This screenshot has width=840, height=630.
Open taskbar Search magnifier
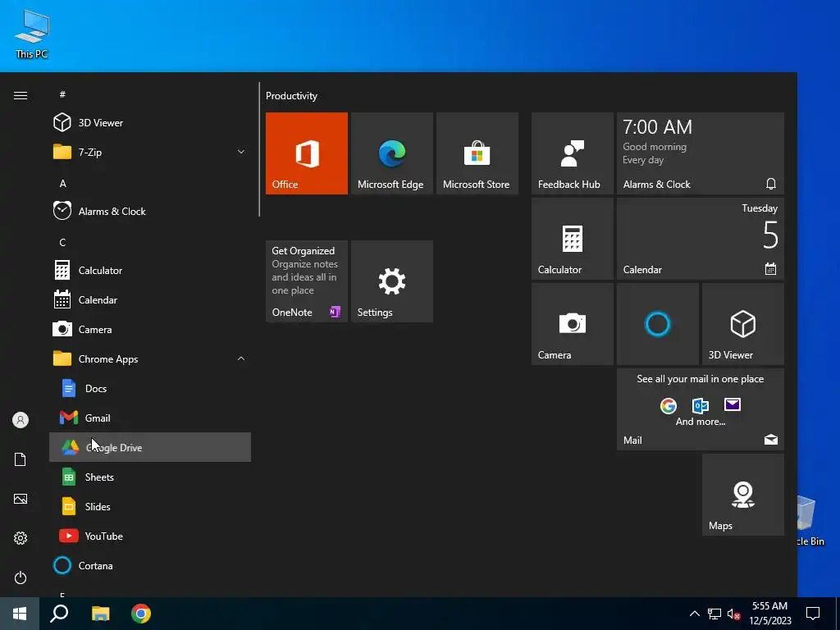59,614
